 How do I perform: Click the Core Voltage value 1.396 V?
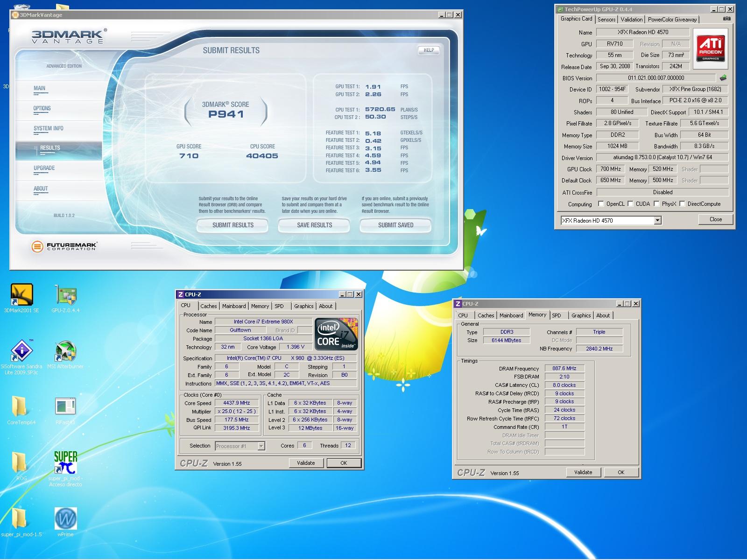click(x=296, y=347)
